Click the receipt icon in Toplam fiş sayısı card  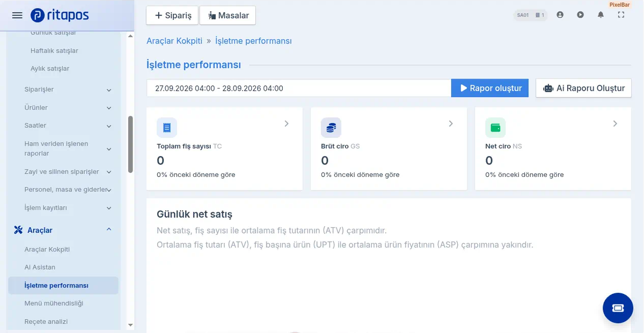pos(167,128)
